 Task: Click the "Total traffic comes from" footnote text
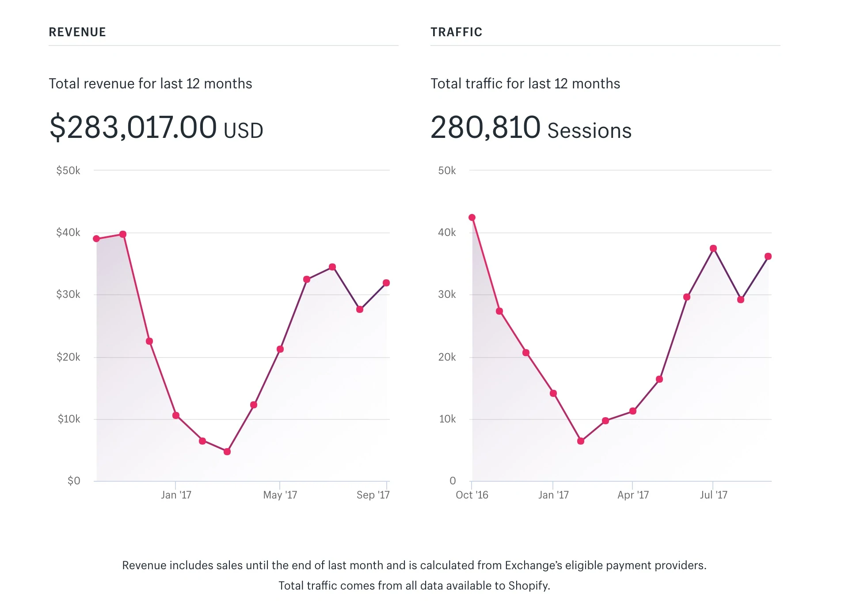click(414, 586)
